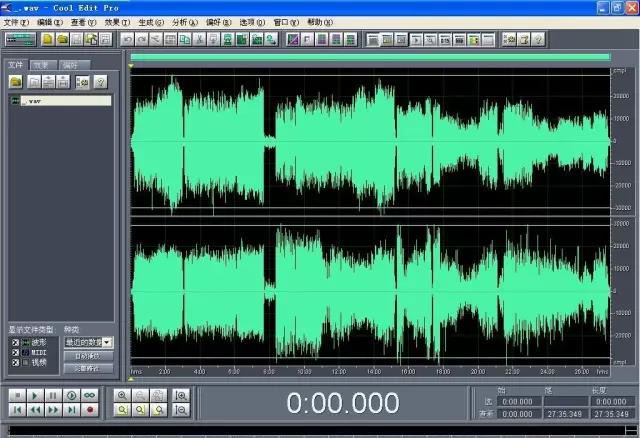Click the selection begin time field 0:00.000

(x=519, y=402)
